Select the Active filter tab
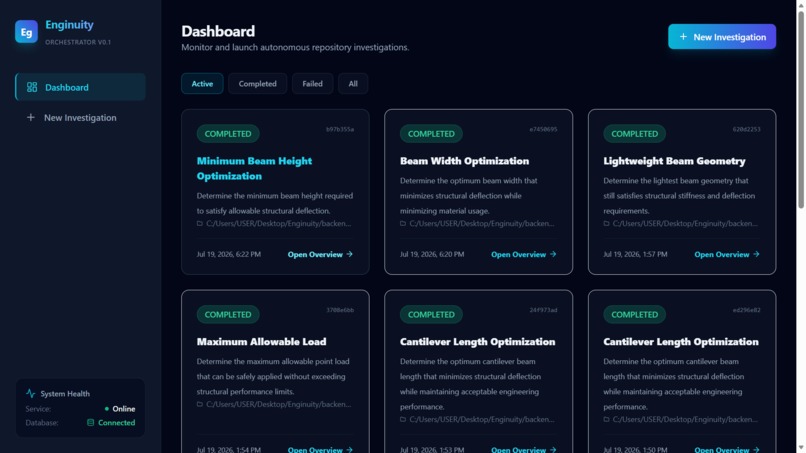Viewport: 806px width, 453px height. click(202, 83)
